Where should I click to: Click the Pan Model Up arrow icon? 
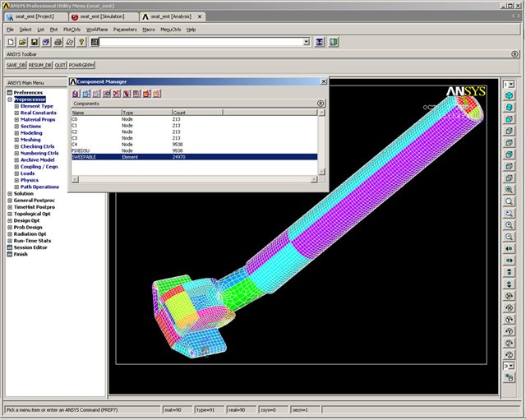(x=510, y=272)
